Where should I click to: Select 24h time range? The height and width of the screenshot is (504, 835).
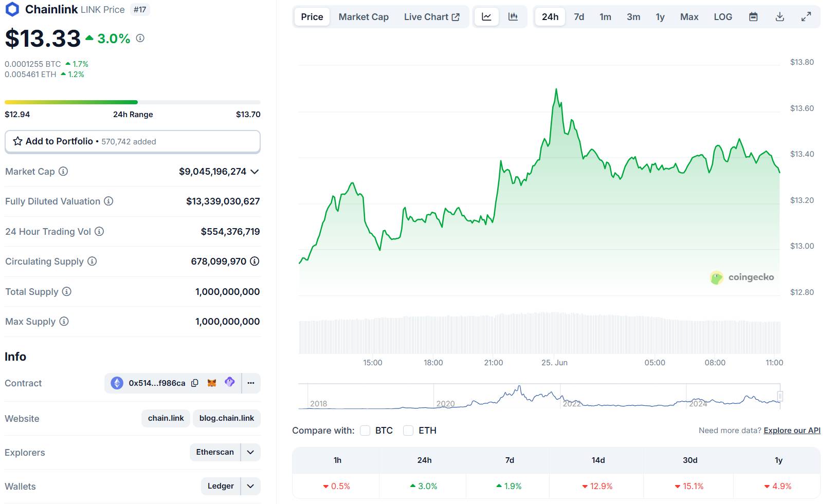pyautogui.click(x=550, y=16)
